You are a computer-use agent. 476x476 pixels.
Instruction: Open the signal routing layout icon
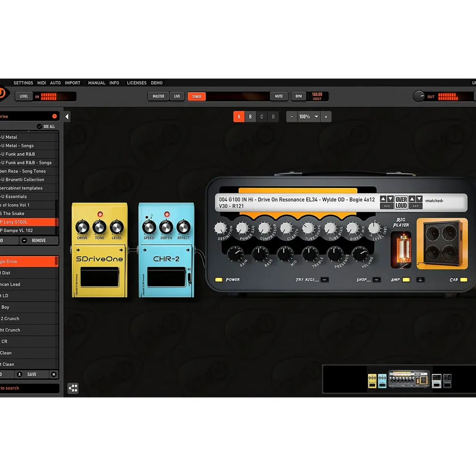[73, 388]
